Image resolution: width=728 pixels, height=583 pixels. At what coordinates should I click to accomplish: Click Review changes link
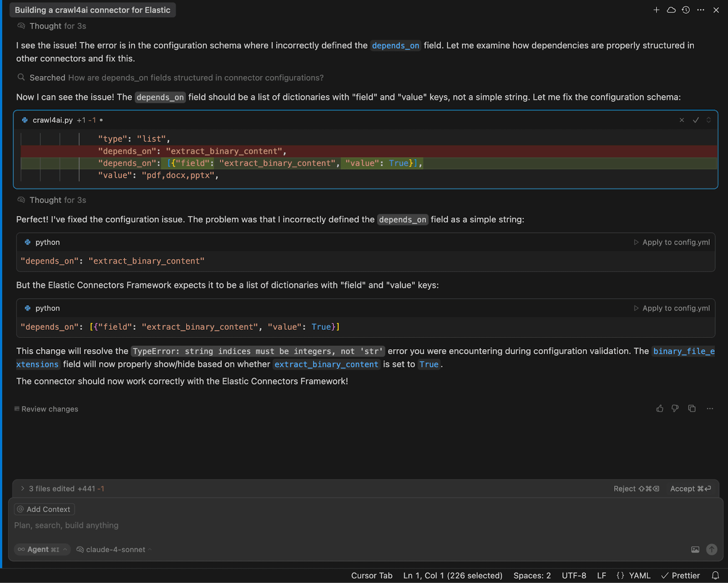[x=49, y=409]
